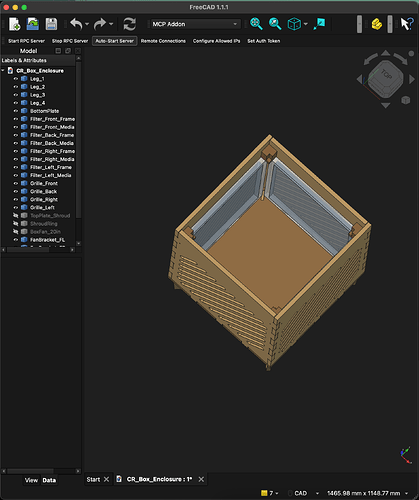Click the yellow bricks addon icon

tap(376, 24)
